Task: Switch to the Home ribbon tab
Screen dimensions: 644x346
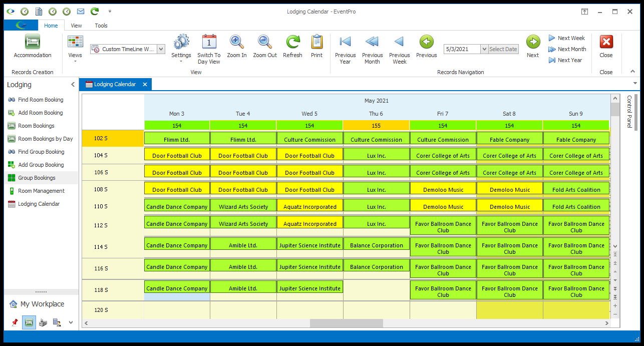Action: (51, 26)
